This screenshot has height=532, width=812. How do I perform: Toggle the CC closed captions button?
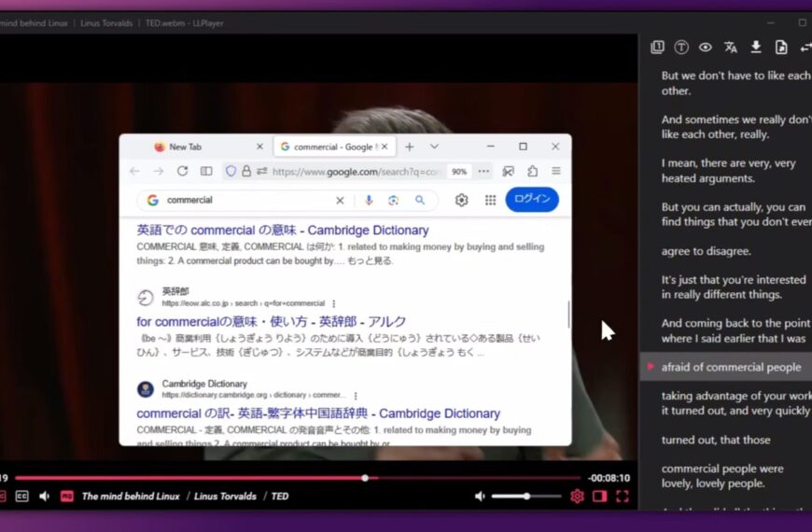point(21,497)
